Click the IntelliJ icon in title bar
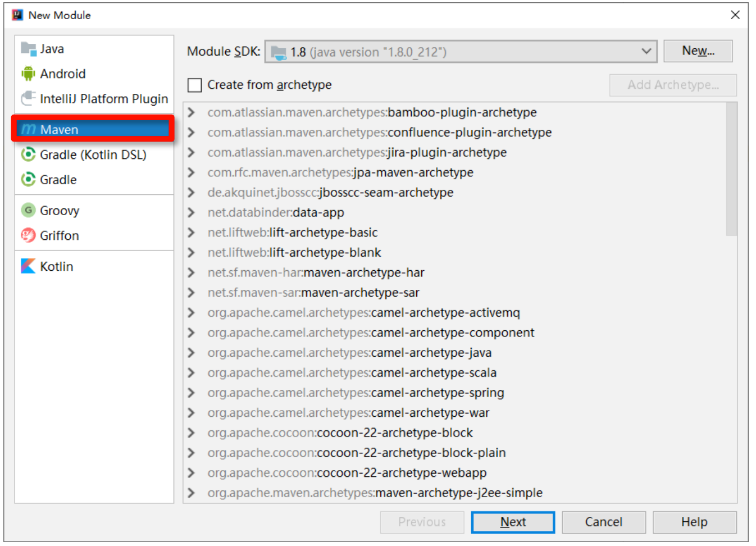The image size is (756, 546). pos(17,15)
